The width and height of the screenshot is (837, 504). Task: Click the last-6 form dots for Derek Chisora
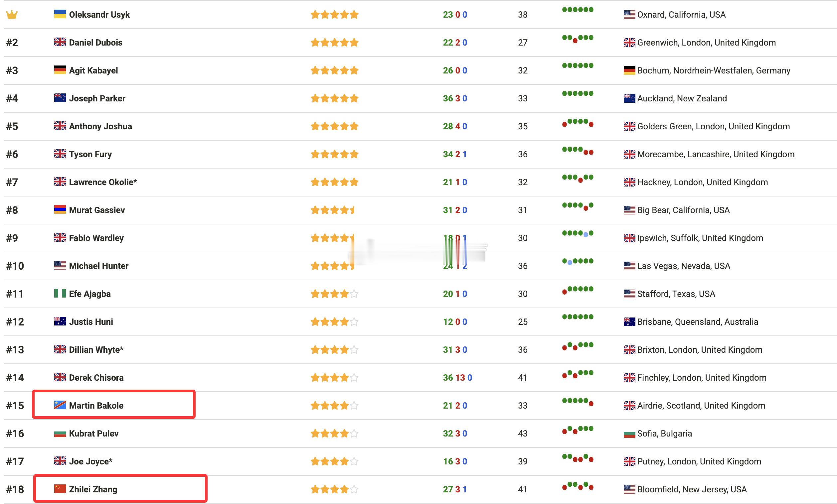(578, 374)
